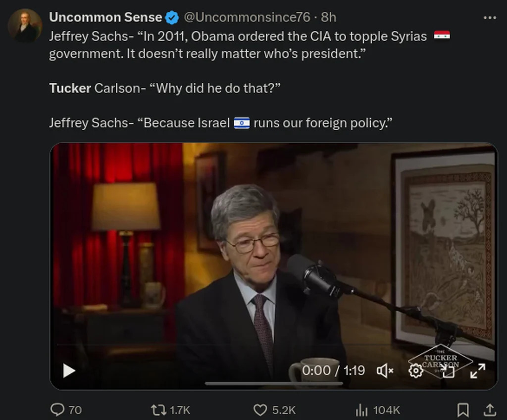The width and height of the screenshot is (507, 420).
Task: Unmute the video audio
Action: (x=385, y=370)
